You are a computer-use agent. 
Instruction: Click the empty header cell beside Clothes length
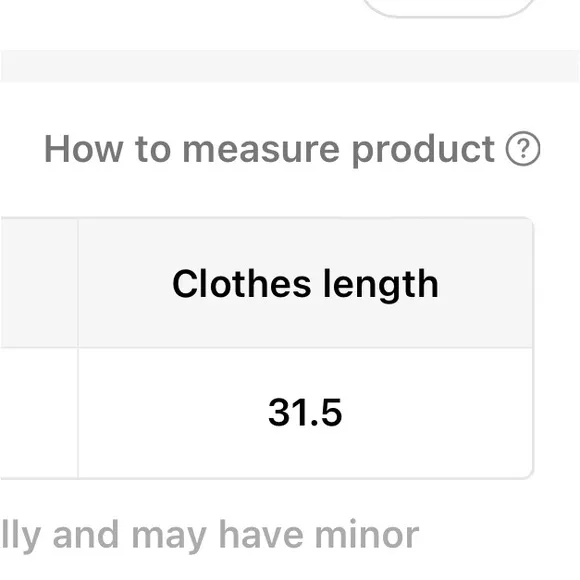39,283
